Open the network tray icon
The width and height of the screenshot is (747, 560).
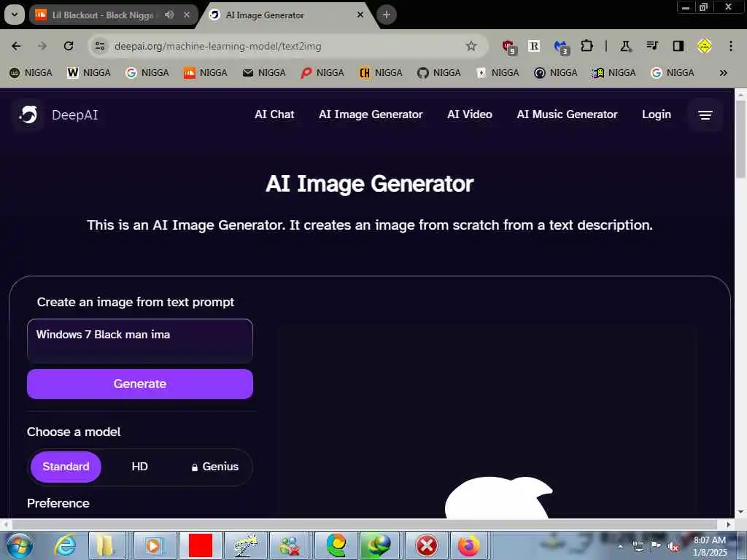(638, 546)
